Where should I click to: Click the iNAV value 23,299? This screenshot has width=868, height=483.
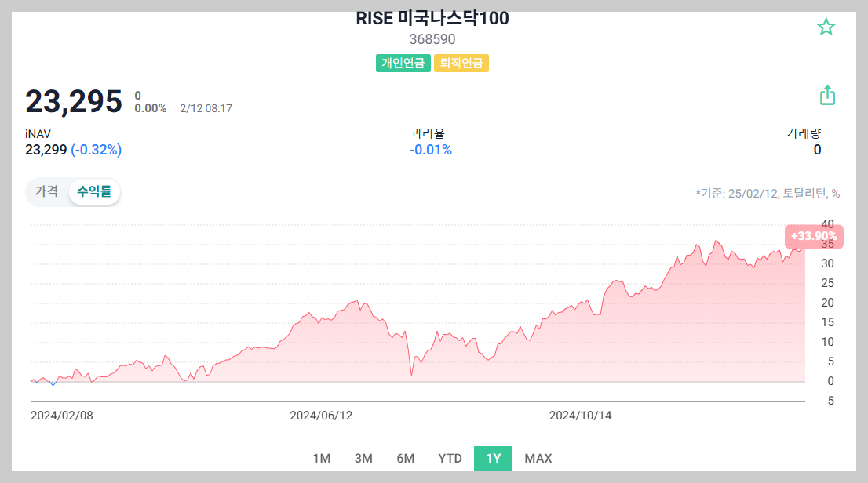pyautogui.click(x=46, y=150)
